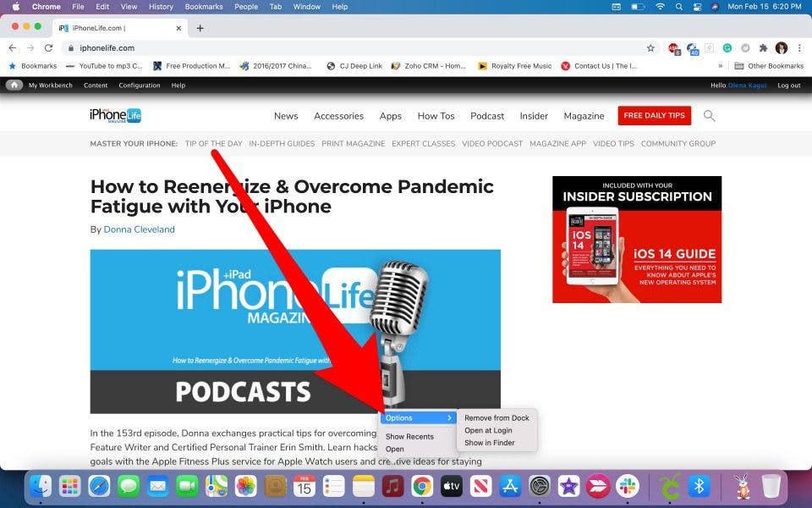Open Donna Cleveland's author profile link

click(x=139, y=229)
